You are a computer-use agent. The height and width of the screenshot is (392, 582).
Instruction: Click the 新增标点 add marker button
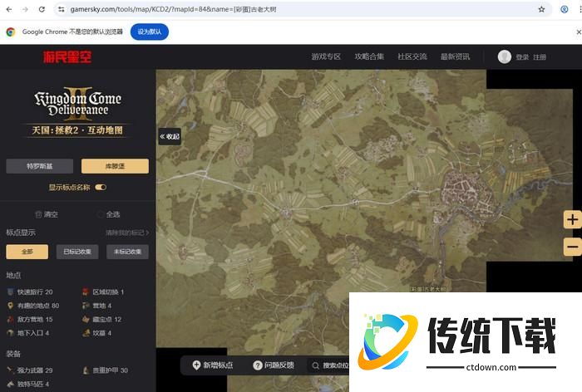[x=213, y=365]
